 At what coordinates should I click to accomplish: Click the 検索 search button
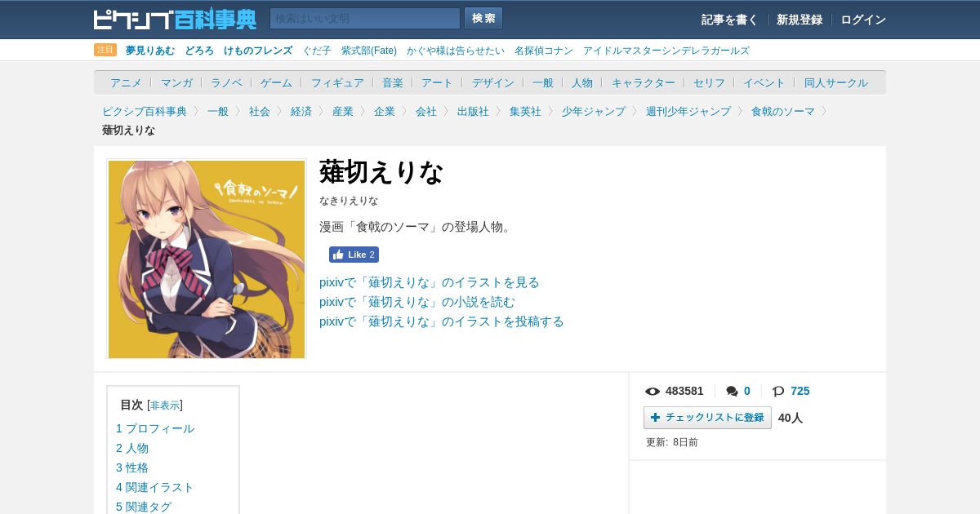pyautogui.click(x=483, y=19)
